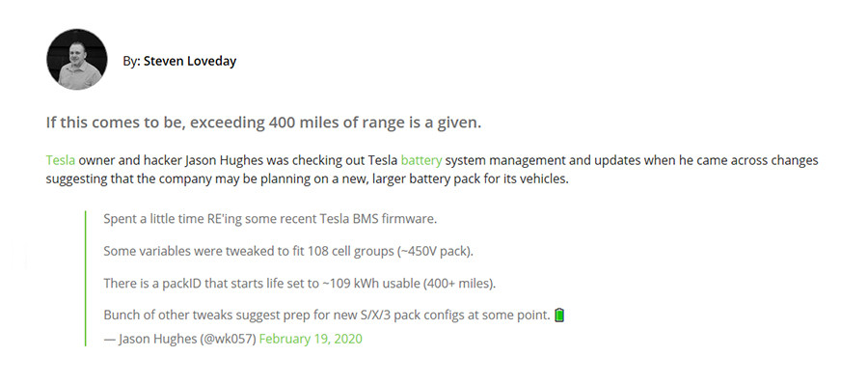Click 'Tesla BMS firmware' in the quote

[x=378, y=219]
